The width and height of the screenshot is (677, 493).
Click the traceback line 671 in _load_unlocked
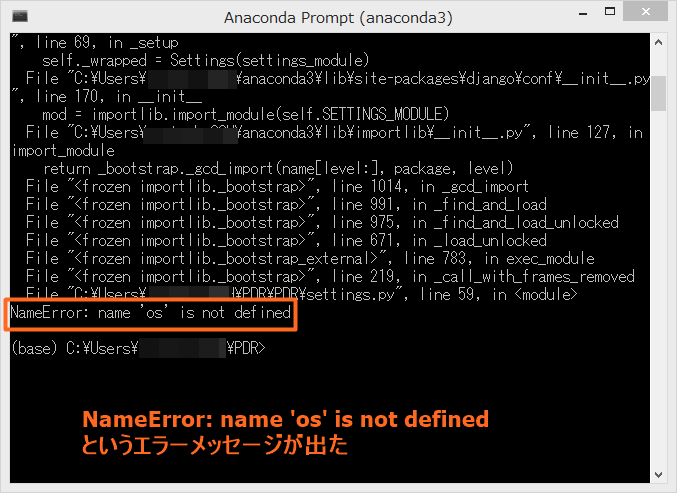tap(286, 240)
